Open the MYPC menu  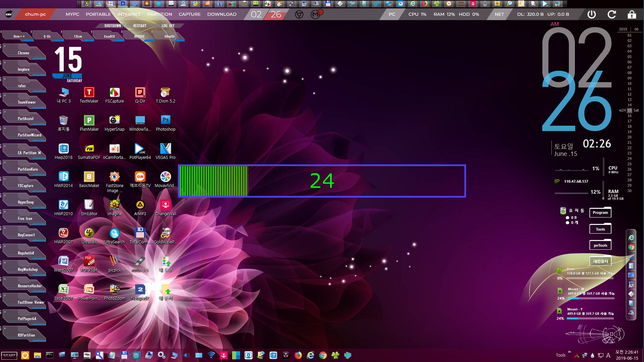tap(72, 14)
